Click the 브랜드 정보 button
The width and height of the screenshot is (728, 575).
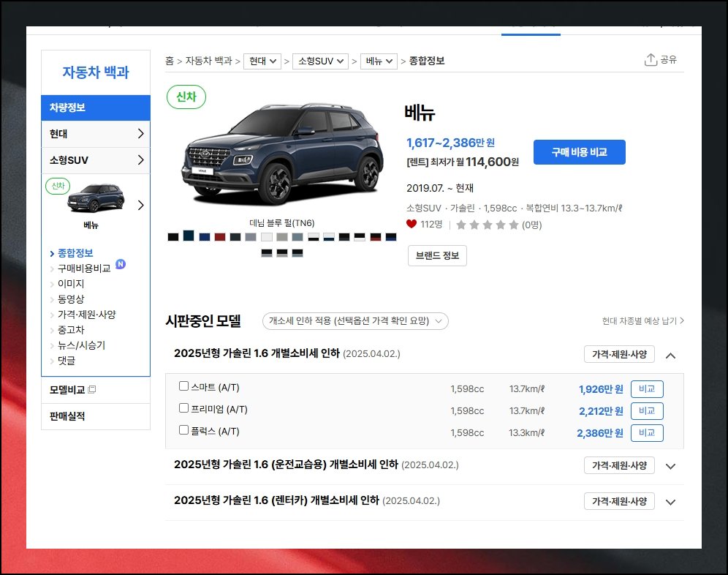(x=437, y=255)
